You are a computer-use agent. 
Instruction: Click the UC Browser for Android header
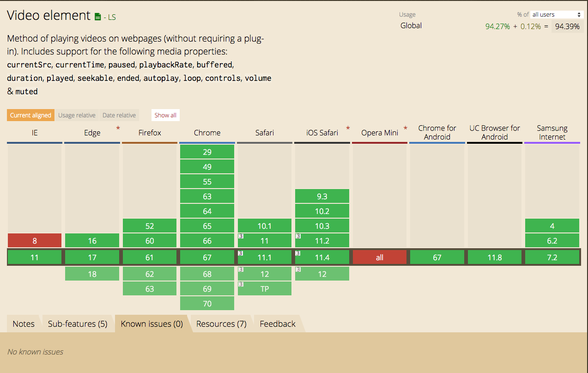tap(495, 133)
